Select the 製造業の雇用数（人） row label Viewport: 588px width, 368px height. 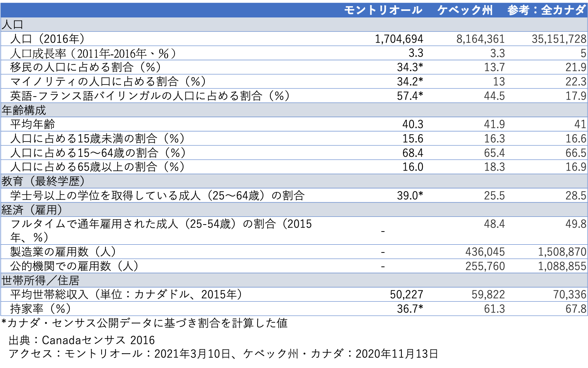coord(63,252)
